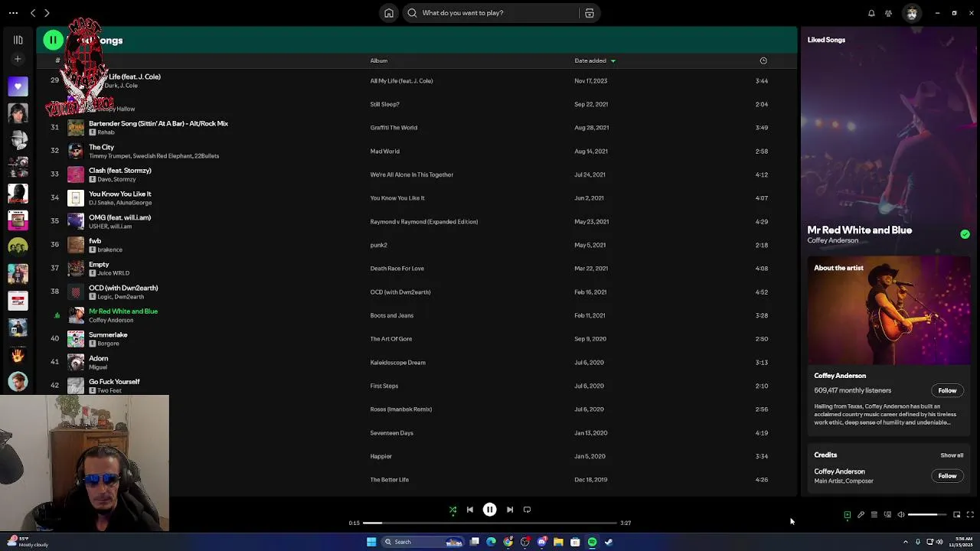980x551 pixels.
Task: Open the Friend Activity icon
Action: [x=888, y=13]
